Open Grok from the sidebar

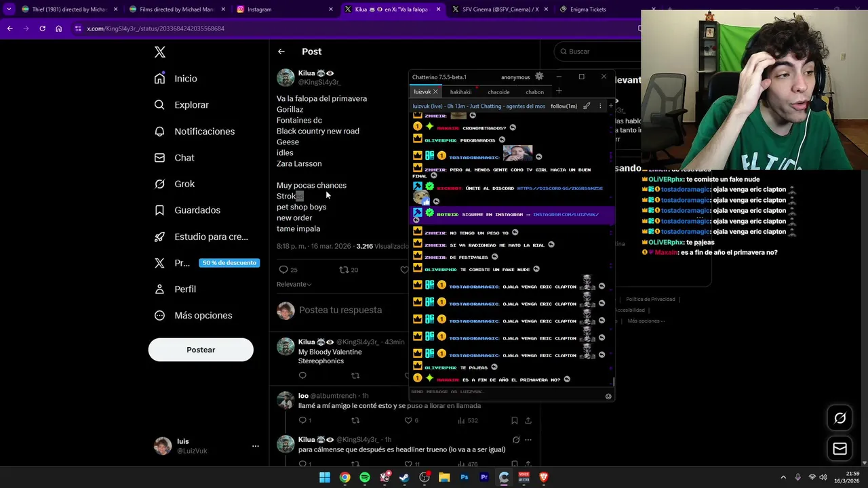coord(174,184)
